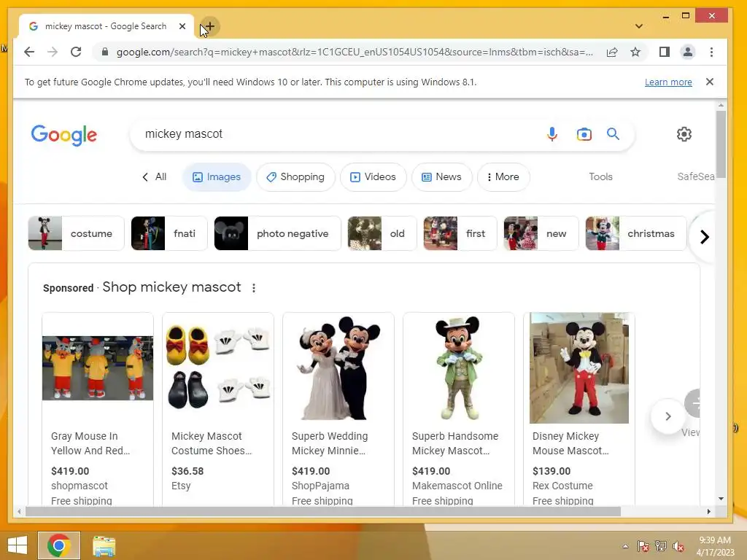Open taskbar clock showing 9:39 AM
Screen dimensions: 747x560
[715, 546]
